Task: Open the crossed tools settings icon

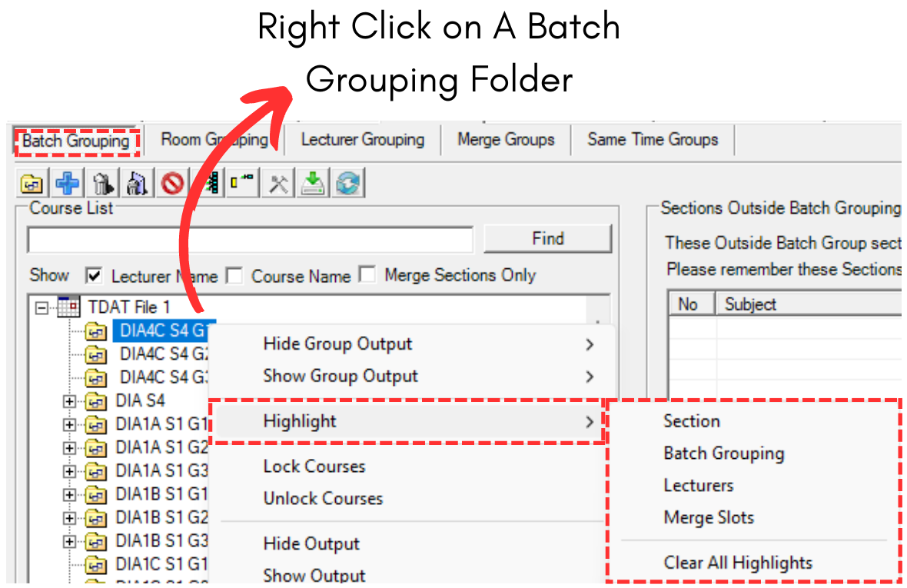Action: (x=278, y=184)
